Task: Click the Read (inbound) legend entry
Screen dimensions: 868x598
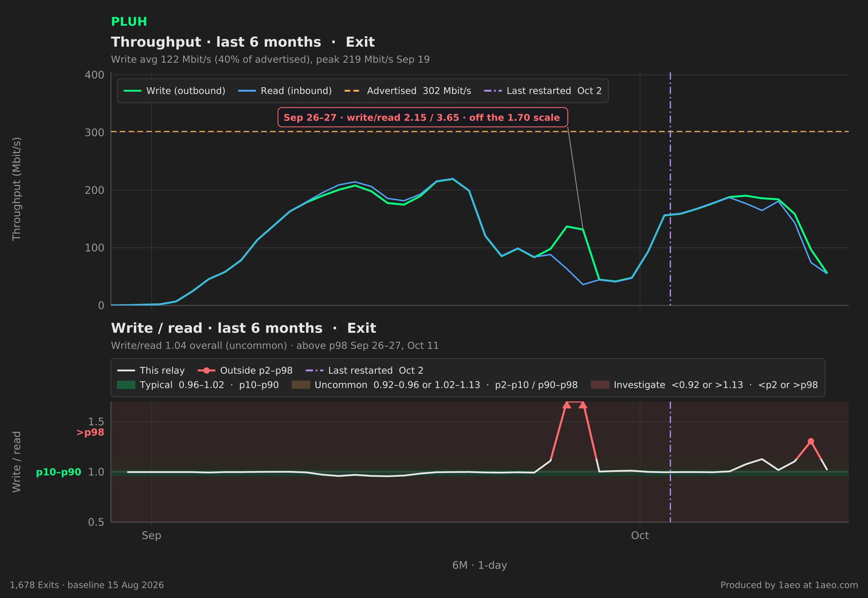Action: pyautogui.click(x=285, y=91)
